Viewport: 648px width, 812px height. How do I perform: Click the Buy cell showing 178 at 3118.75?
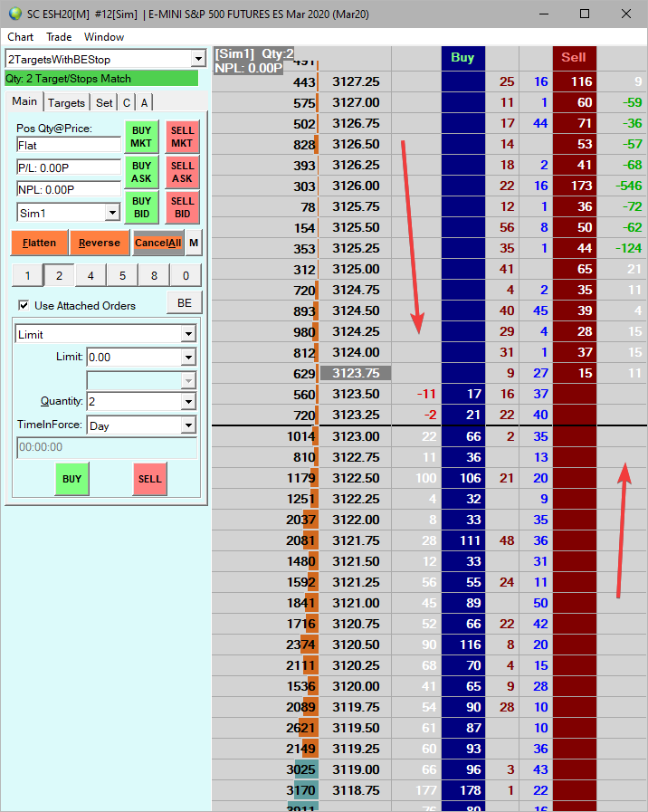coord(463,790)
